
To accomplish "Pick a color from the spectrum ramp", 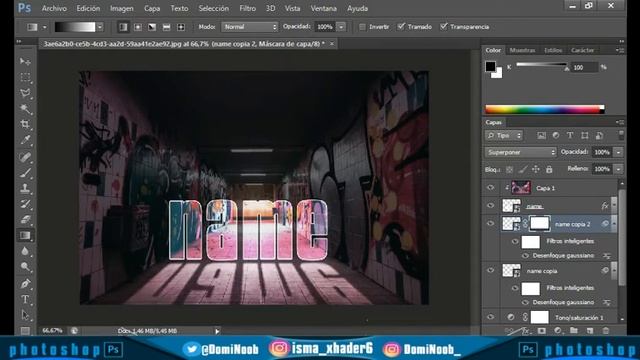I will point(544,109).
